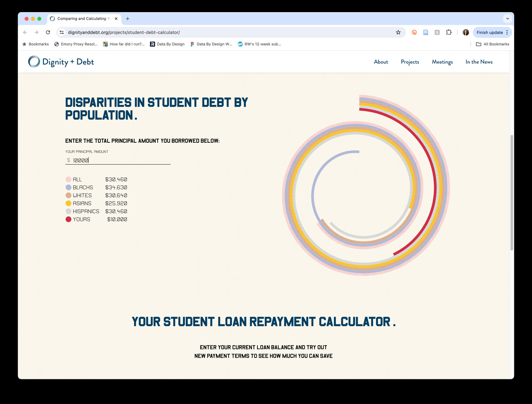Viewport: 532px width, 404px height.
Task: Click the pink ALL color swatch
Action: [69, 179]
